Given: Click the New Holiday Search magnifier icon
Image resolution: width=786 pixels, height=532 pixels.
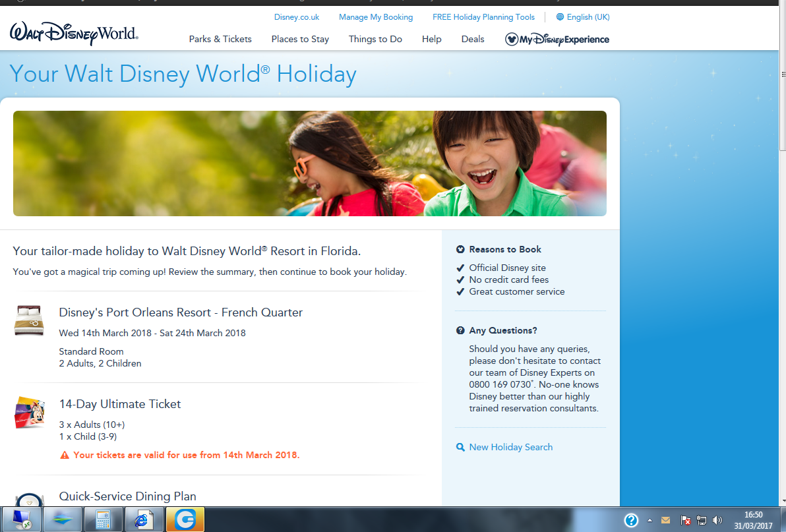Looking at the screenshot, I should pos(460,448).
